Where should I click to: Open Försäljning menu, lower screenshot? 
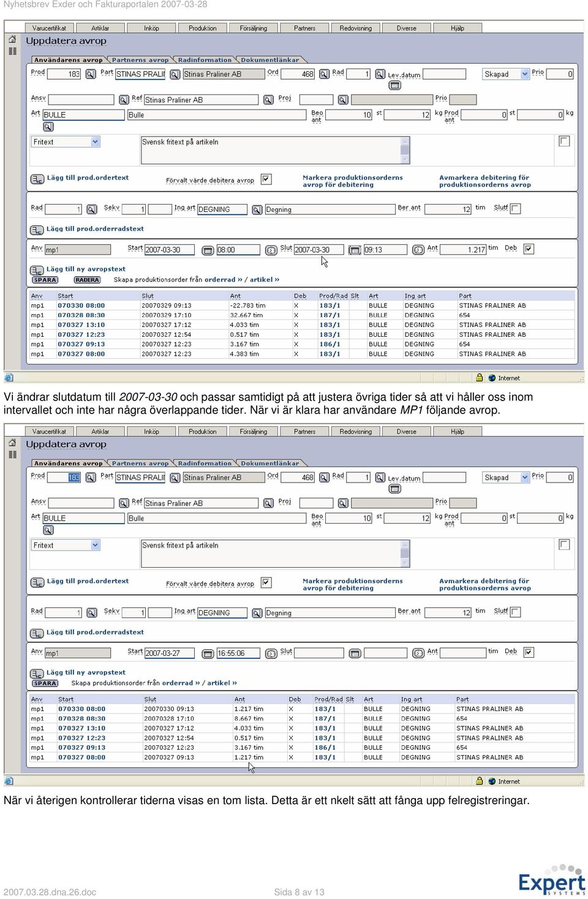tap(254, 432)
